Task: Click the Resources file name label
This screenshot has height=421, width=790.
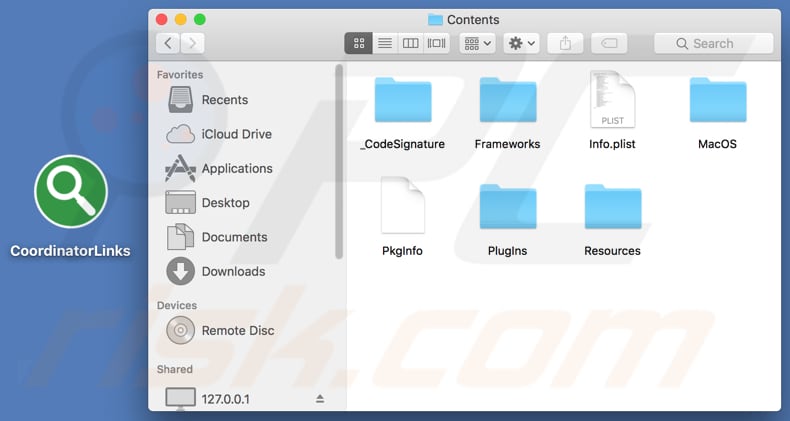Action: [613, 251]
